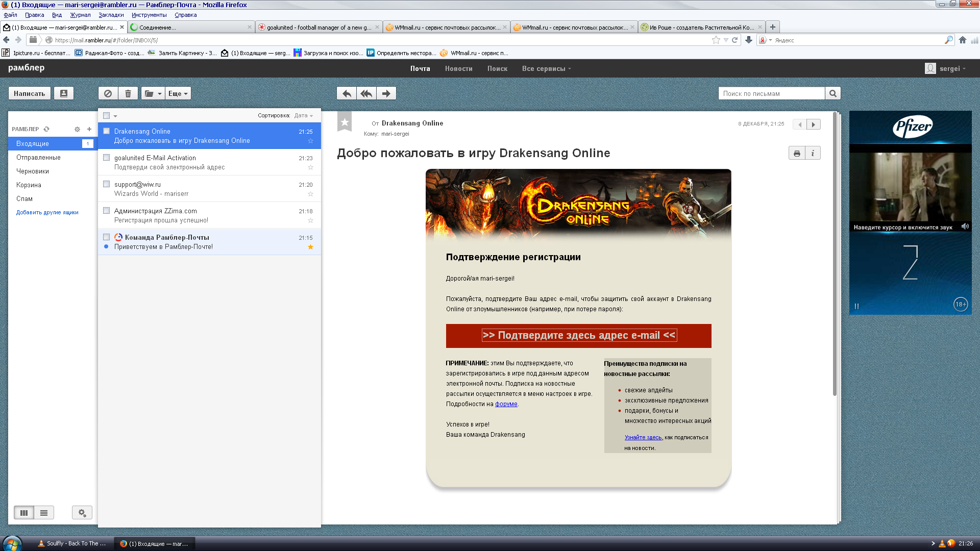Go to previous message arrow
This screenshot has height=551, width=980.
click(x=800, y=124)
